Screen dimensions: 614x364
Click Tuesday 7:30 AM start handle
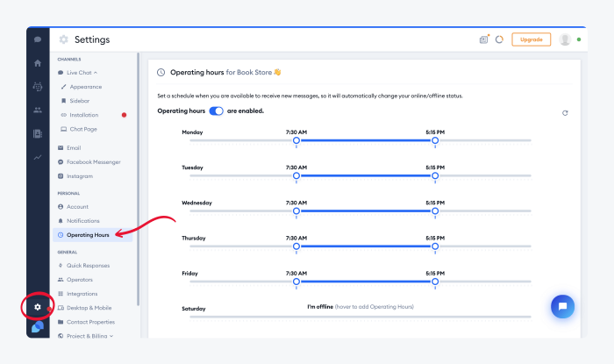[x=296, y=175]
